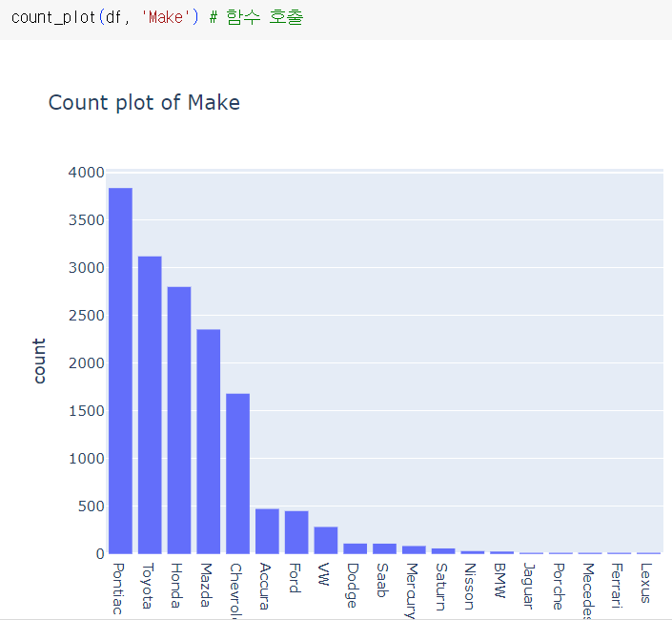Click the Mazda x-axis label
The height and width of the screenshot is (620, 672).
pyautogui.click(x=206, y=585)
